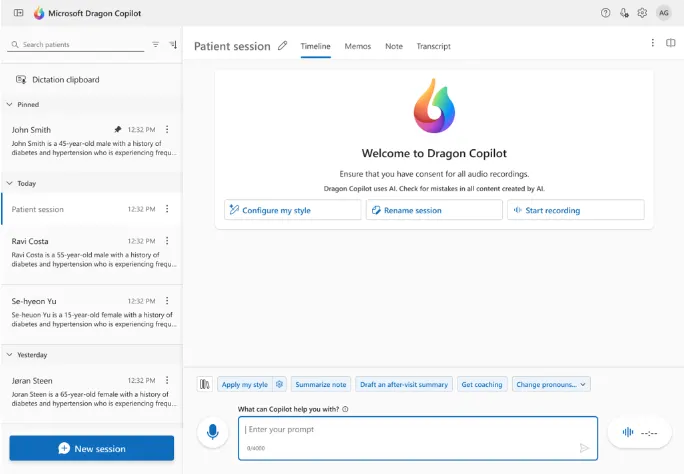The height and width of the screenshot is (474, 684).
Task: Open the prompt library icon
Action: (x=205, y=384)
